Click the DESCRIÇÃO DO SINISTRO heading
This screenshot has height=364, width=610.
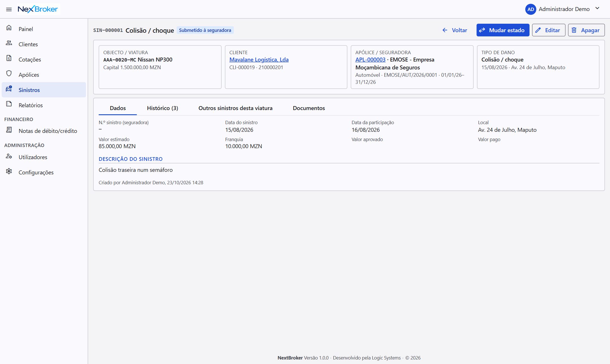(x=130, y=159)
